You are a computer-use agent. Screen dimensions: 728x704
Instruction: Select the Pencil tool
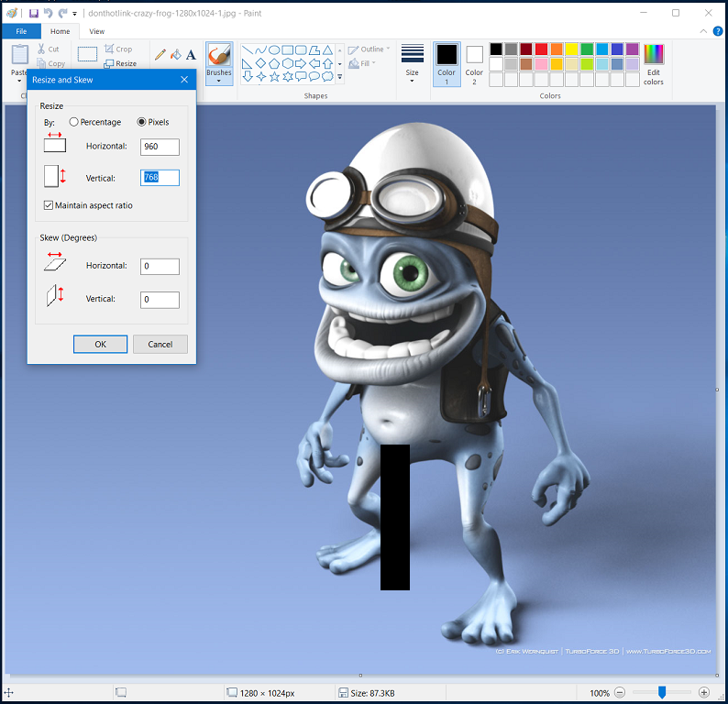pos(160,55)
